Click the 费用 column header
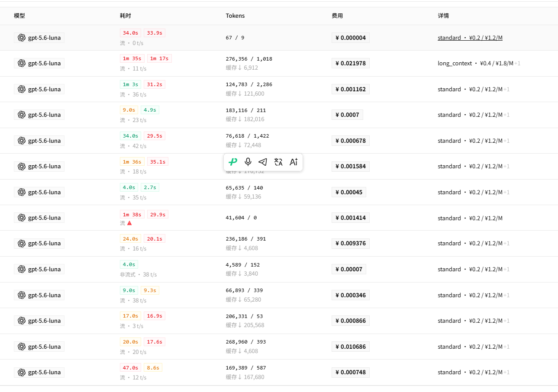The image size is (558, 392). pyautogui.click(x=337, y=16)
